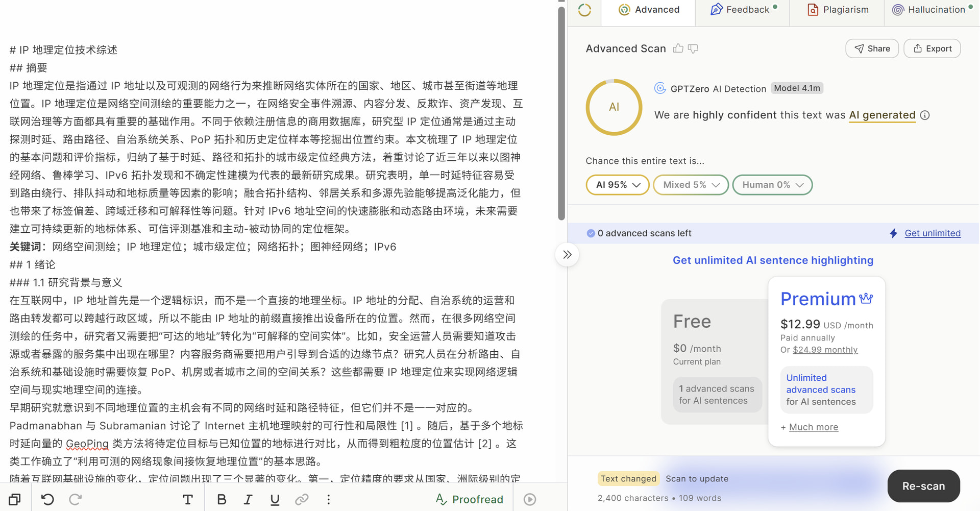Image resolution: width=980 pixels, height=511 pixels.
Task: Click the '2,400 characters • 109 words' count
Action: coord(659,498)
